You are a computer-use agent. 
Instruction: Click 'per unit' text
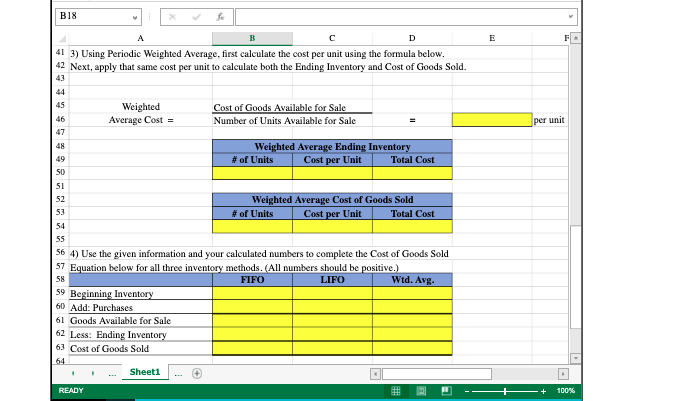click(x=549, y=120)
